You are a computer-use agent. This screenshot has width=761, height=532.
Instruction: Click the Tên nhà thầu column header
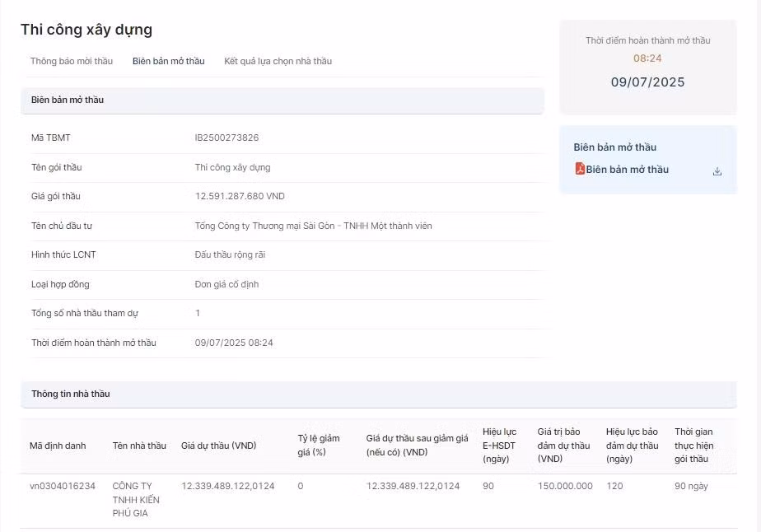139,446
